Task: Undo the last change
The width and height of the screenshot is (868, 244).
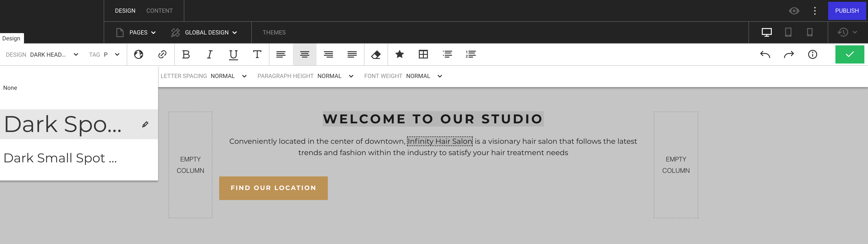Action: click(765, 54)
